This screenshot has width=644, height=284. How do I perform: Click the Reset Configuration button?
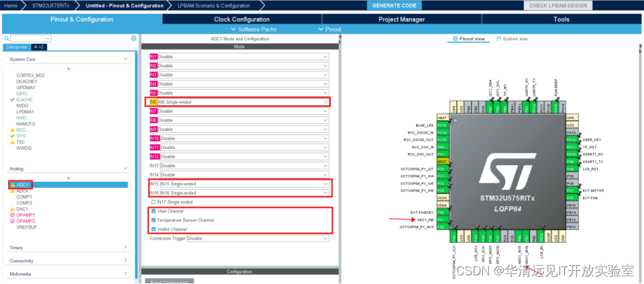pyautogui.click(x=169, y=282)
